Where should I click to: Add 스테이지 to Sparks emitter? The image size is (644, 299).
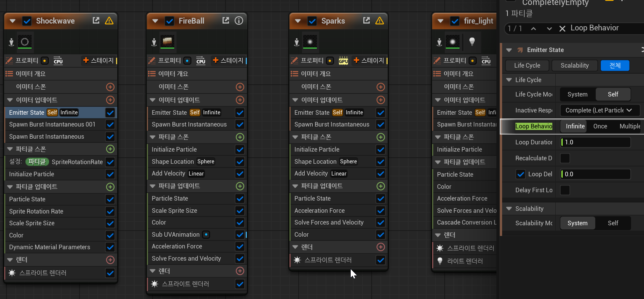click(x=369, y=60)
